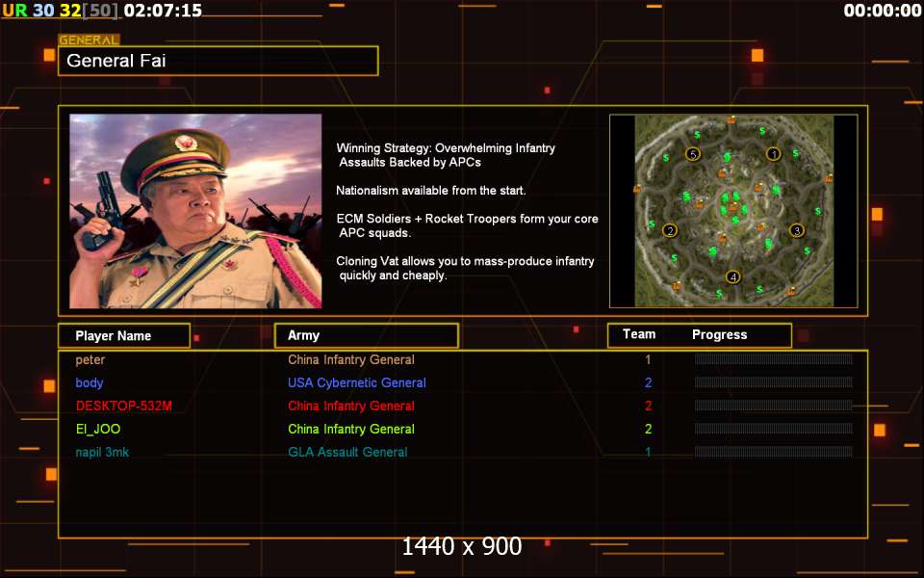Click DESKTOP-532M's team number 2
The image size is (924, 578).
click(x=648, y=406)
